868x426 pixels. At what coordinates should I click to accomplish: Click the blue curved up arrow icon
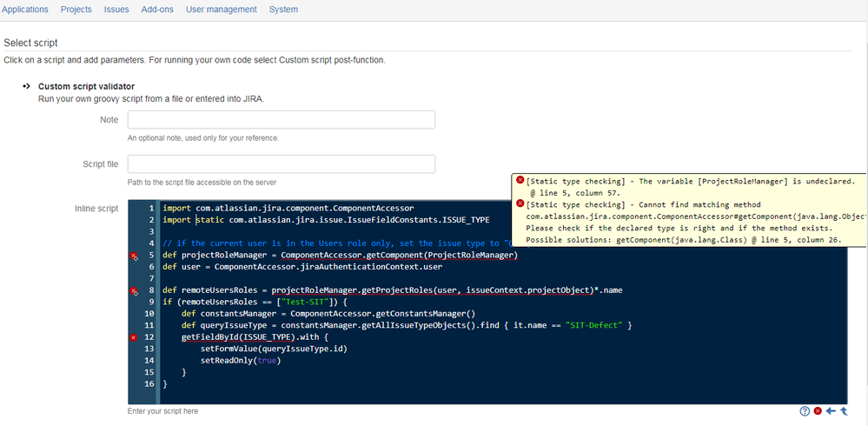pyautogui.click(x=844, y=411)
